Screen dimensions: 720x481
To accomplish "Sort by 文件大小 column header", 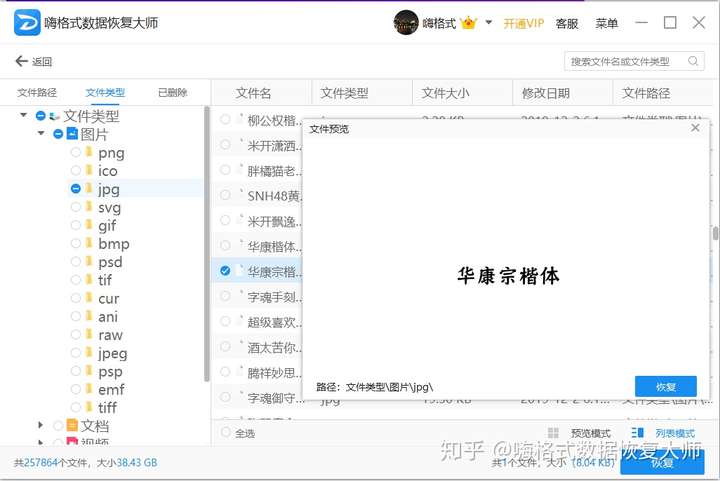I will (445, 93).
